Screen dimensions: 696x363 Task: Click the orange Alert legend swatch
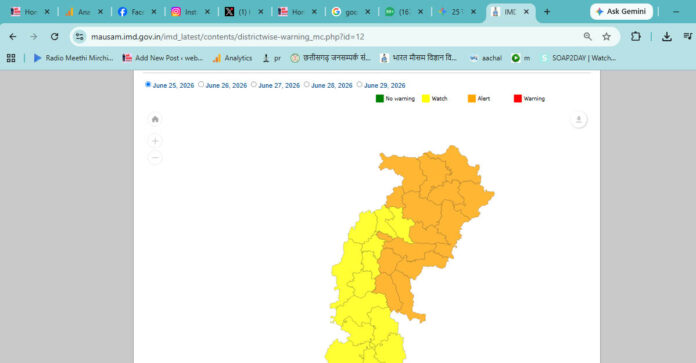pyautogui.click(x=471, y=99)
